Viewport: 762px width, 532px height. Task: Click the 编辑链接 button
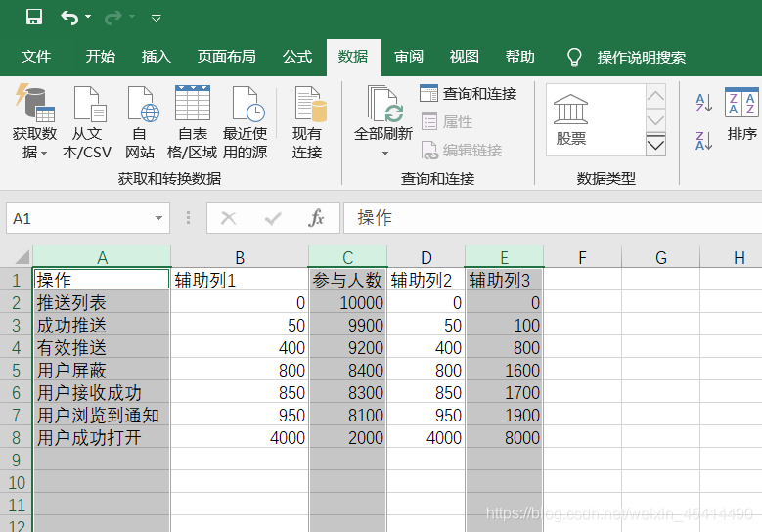click(461, 151)
